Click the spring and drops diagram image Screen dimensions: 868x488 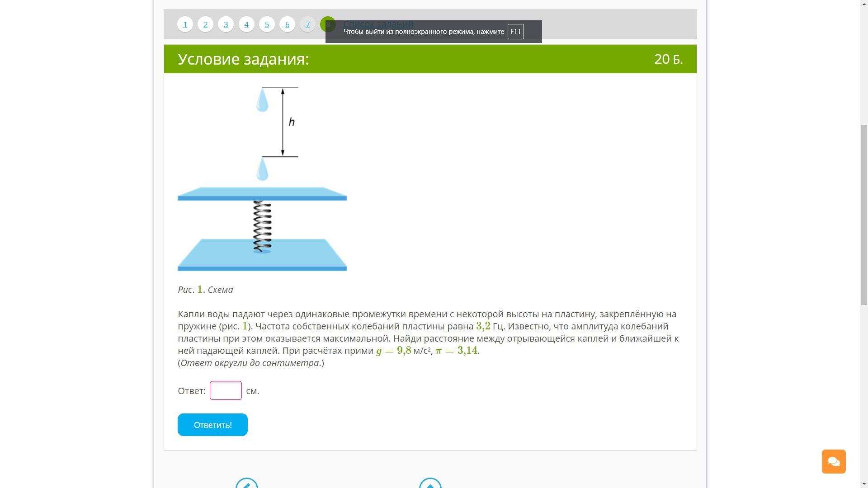click(x=262, y=179)
